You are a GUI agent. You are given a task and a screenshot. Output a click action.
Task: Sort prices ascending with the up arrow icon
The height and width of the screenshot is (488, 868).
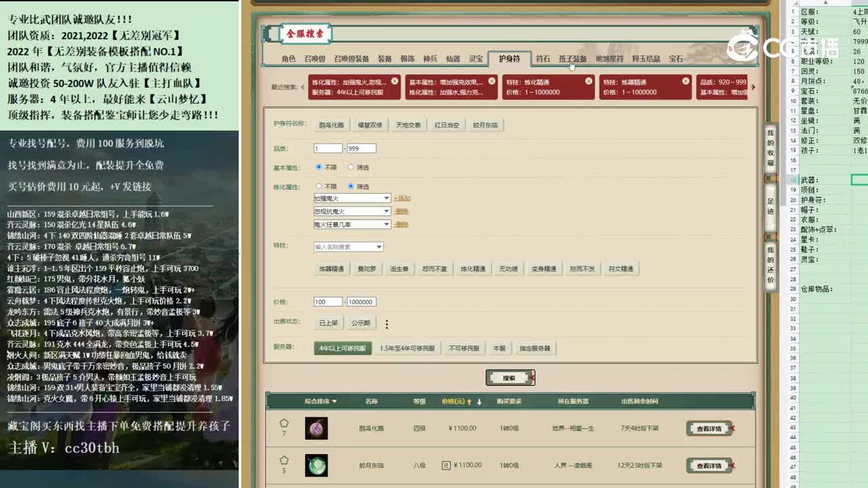[469, 403]
